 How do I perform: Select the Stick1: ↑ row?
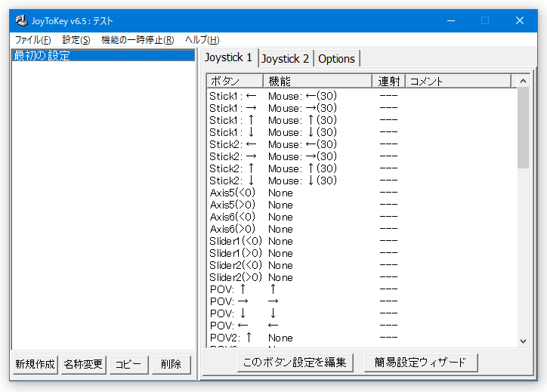point(362,120)
